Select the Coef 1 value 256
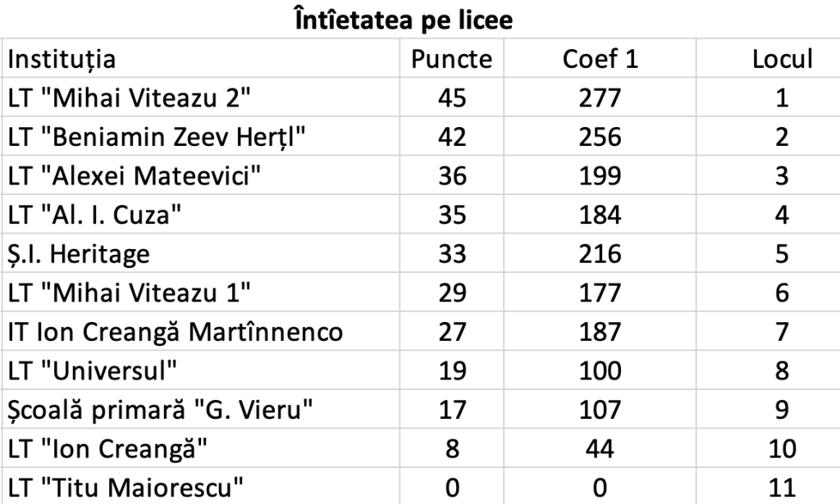This screenshot has height=504, width=840. pyautogui.click(x=600, y=137)
